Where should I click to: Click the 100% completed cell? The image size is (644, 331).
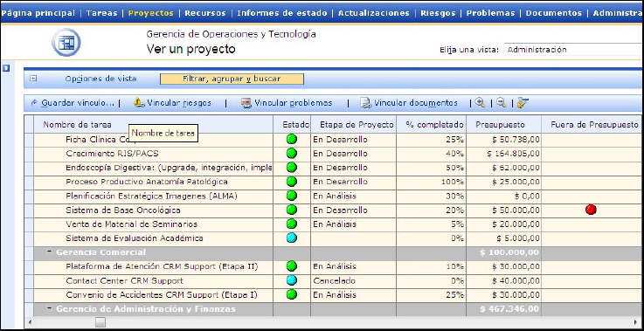[432, 182]
